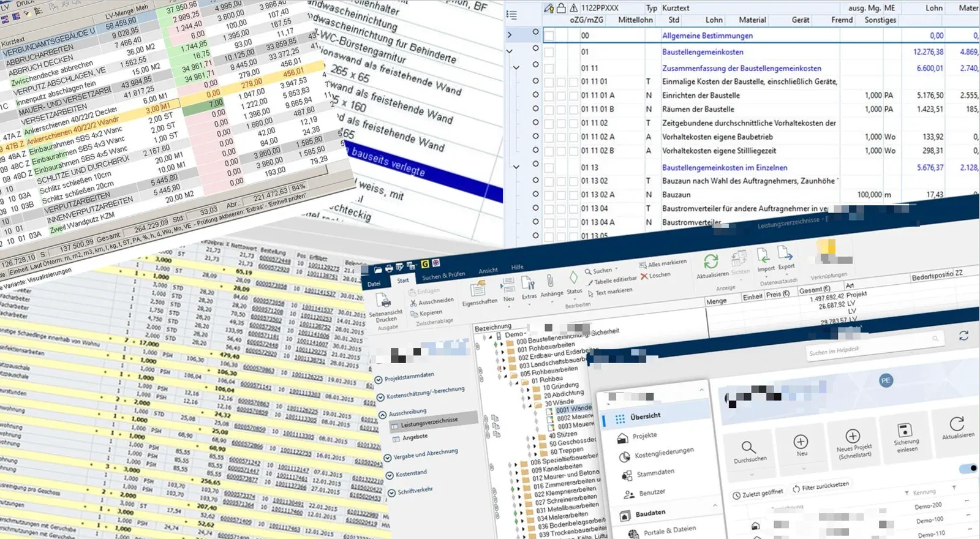Collapse the Baudaten group chevron
980x539 pixels.
coord(714,505)
